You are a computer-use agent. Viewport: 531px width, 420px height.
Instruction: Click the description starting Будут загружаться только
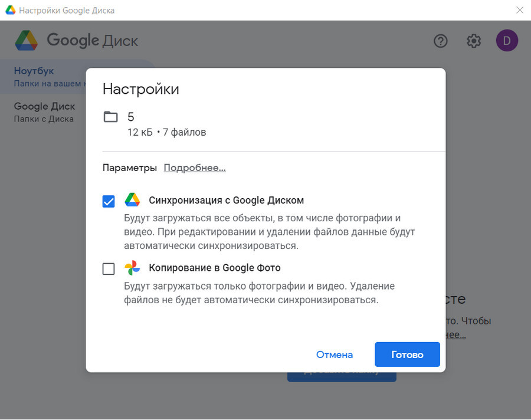tap(259, 293)
